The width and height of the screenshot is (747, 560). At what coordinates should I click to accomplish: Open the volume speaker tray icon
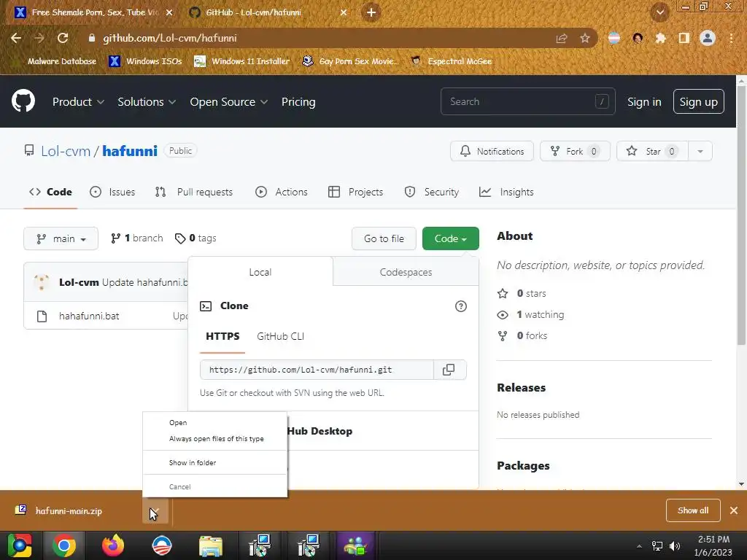pos(675,545)
